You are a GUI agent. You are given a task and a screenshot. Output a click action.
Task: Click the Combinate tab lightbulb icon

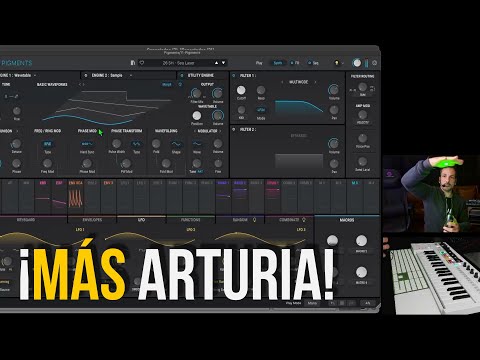tap(304, 220)
